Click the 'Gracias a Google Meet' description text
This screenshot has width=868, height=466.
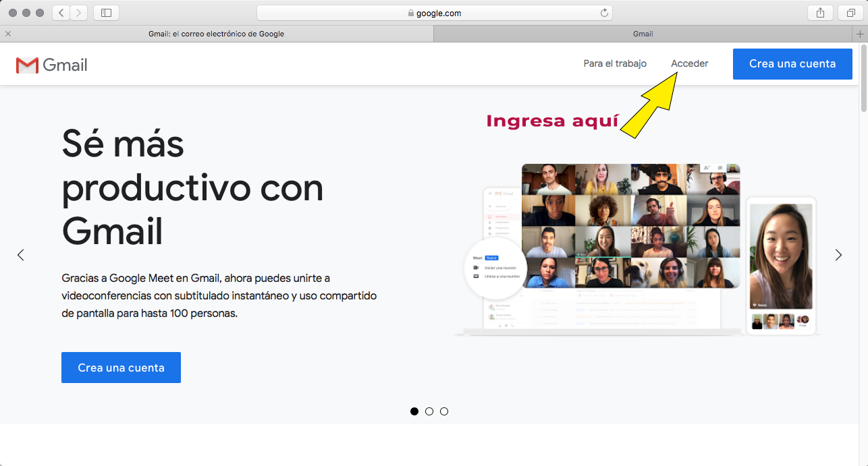[x=219, y=296]
